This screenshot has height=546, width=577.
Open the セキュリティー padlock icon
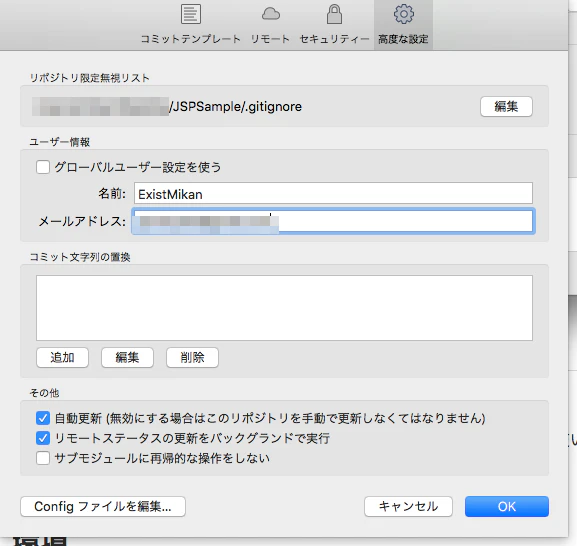tap(334, 14)
